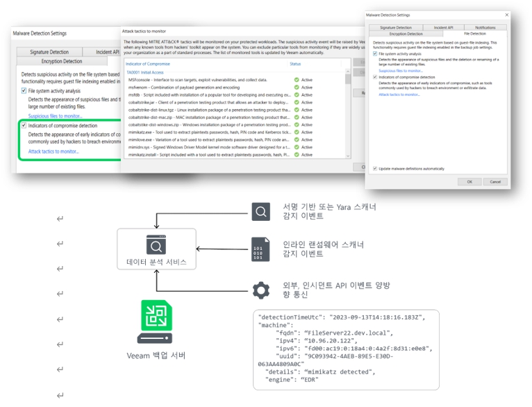Toggle Update malware definitions automatically checkbox
532x407 pixels.
coord(375,168)
